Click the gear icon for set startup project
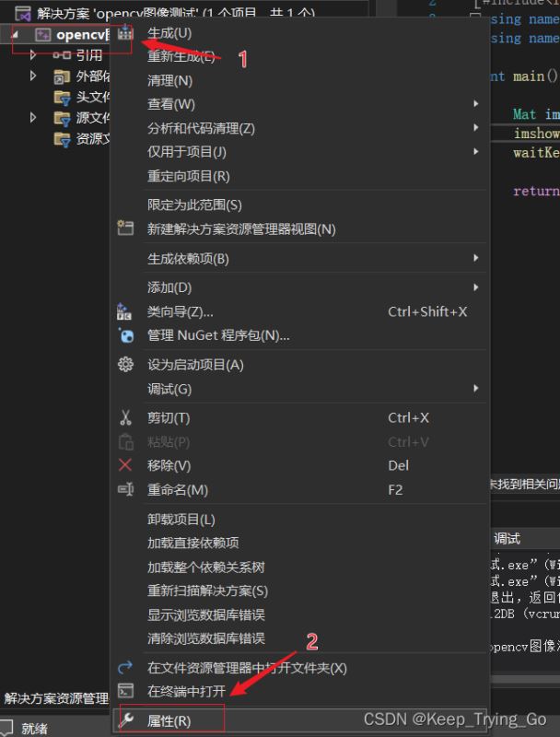This screenshot has width=560, height=737. coord(126,365)
